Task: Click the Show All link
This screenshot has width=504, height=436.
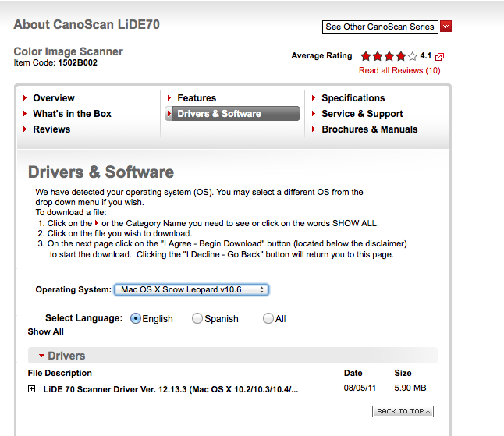Action: click(x=46, y=331)
